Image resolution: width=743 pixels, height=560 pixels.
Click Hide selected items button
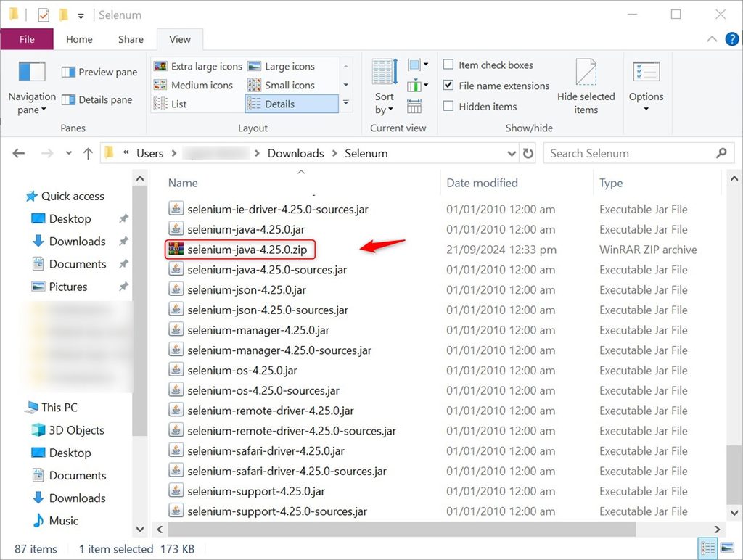586,87
